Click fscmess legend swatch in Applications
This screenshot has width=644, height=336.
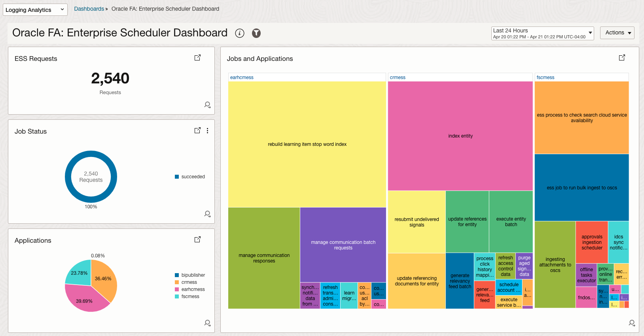177,296
